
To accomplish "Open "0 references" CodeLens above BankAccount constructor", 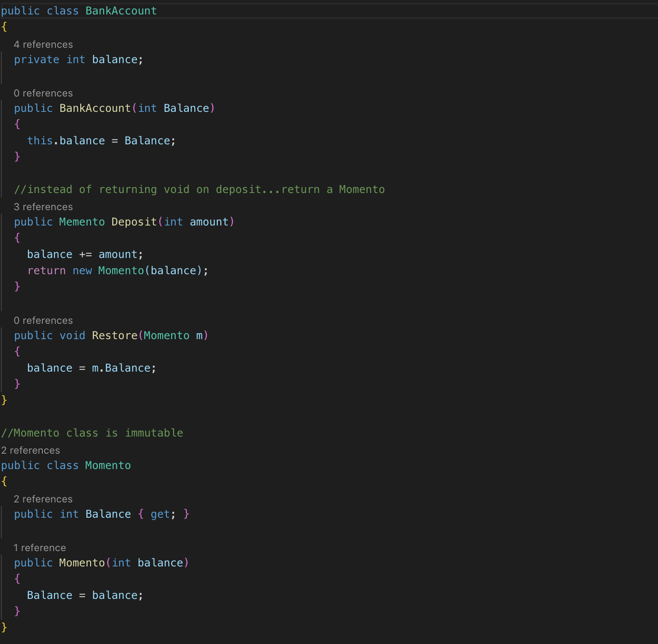I will (x=43, y=93).
